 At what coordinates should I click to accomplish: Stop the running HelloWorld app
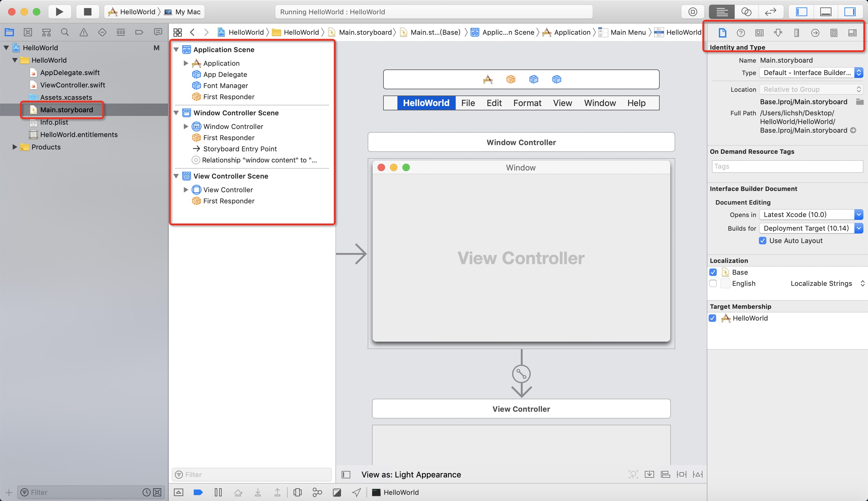coord(87,12)
